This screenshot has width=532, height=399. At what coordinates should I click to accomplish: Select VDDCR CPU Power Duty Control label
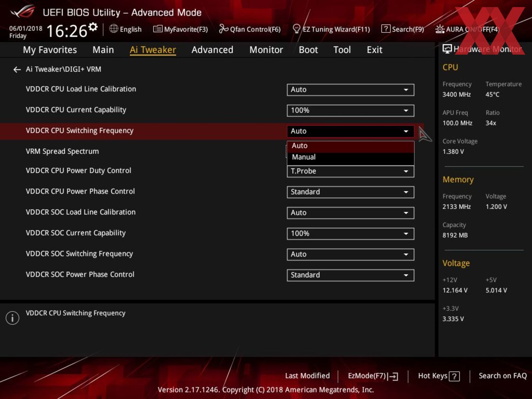pyautogui.click(x=78, y=171)
